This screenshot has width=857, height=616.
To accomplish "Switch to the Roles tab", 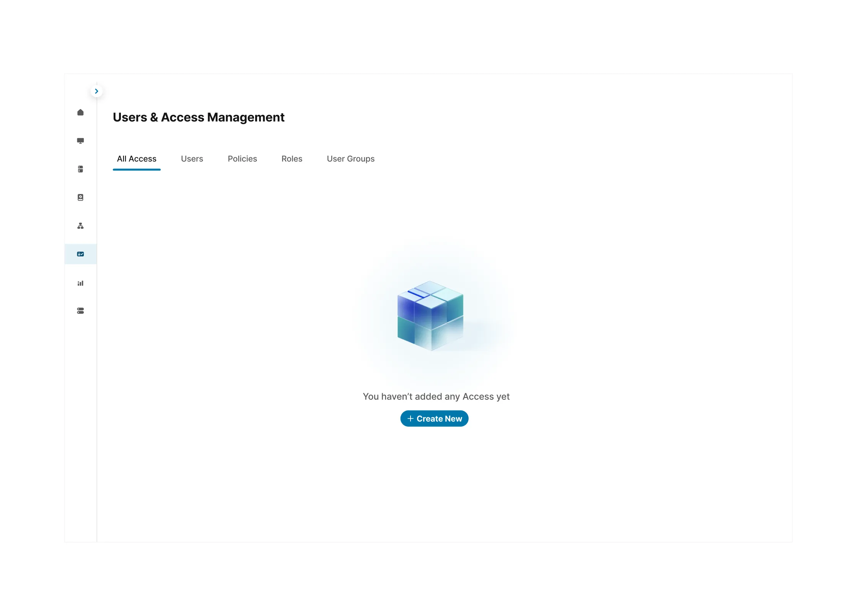I will pos(292,158).
